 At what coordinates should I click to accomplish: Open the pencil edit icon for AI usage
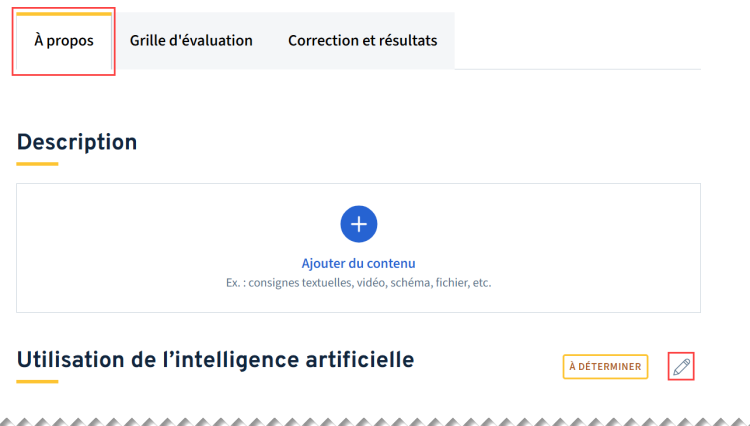(x=681, y=367)
